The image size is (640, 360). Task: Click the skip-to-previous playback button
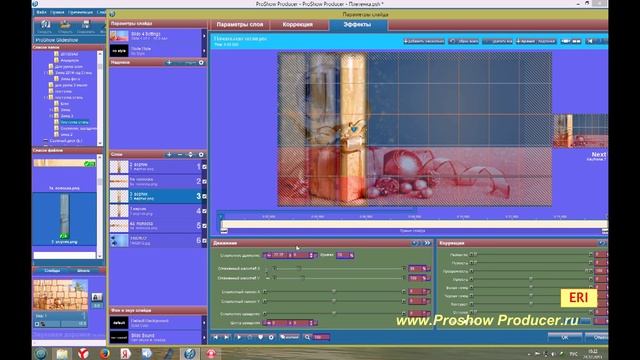pos(216,337)
